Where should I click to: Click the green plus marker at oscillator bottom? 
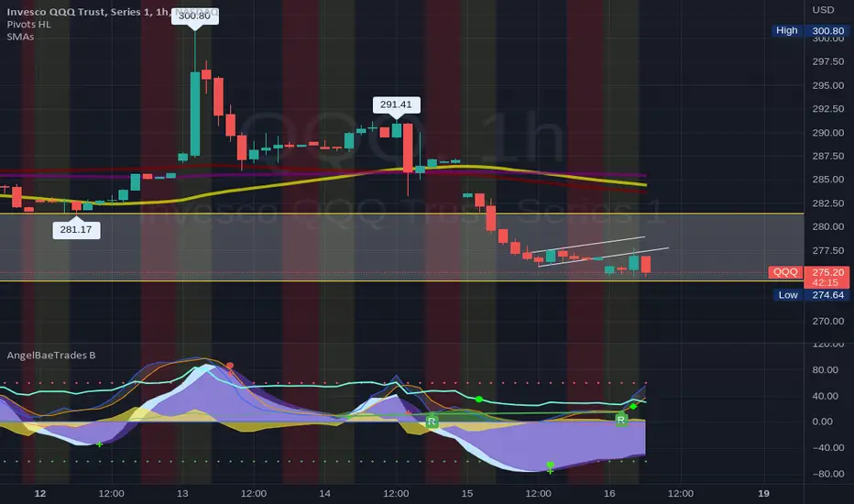[x=550, y=467]
